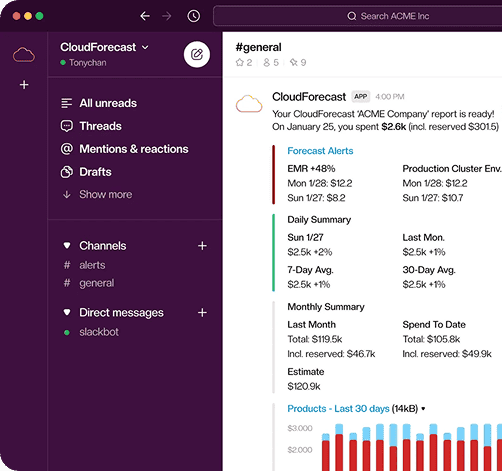Open Products - Last 30 days link
Image resolution: width=502 pixels, height=471 pixels.
click(338, 409)
